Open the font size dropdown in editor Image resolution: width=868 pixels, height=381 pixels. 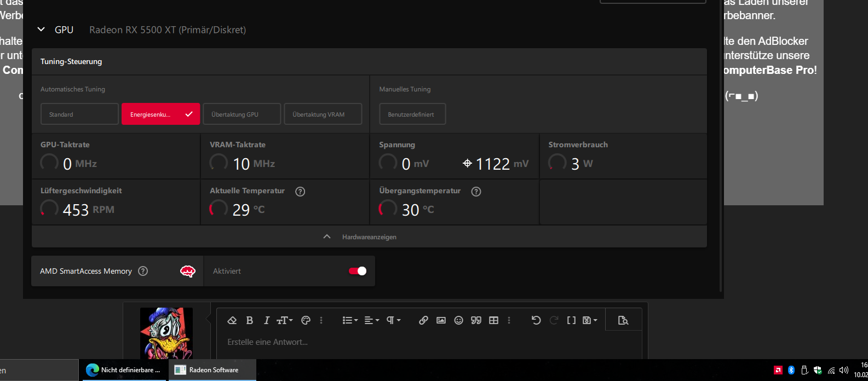click(x=285, y=320)
